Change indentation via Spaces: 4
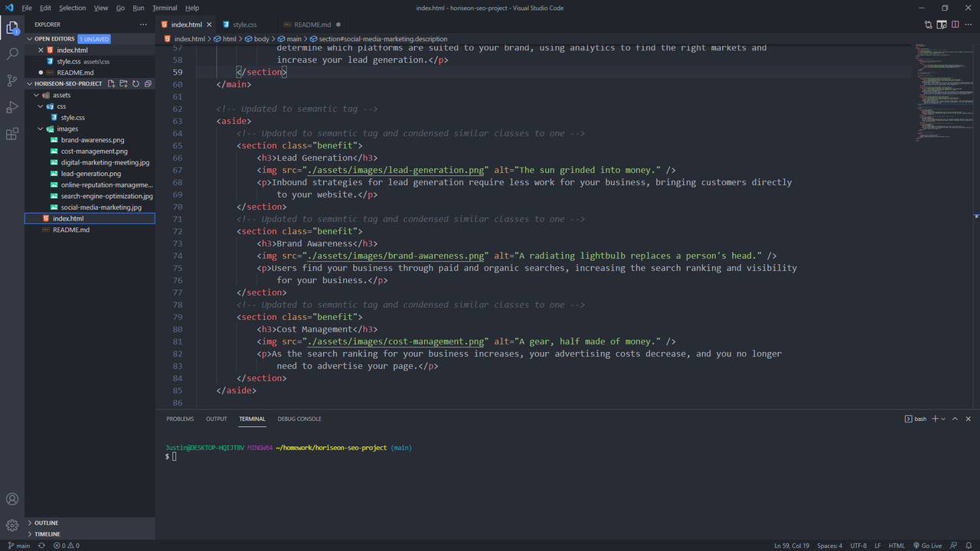The height and width of the screenshot is (551, 980). 829,546
